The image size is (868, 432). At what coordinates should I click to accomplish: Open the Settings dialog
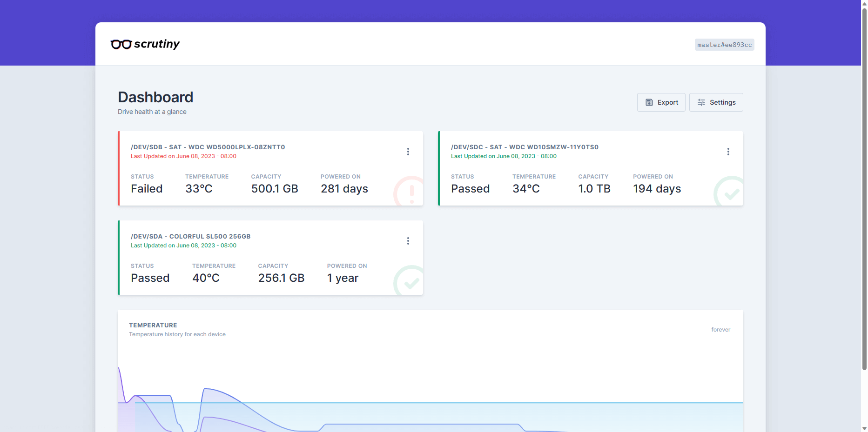[x=716, y=102]
